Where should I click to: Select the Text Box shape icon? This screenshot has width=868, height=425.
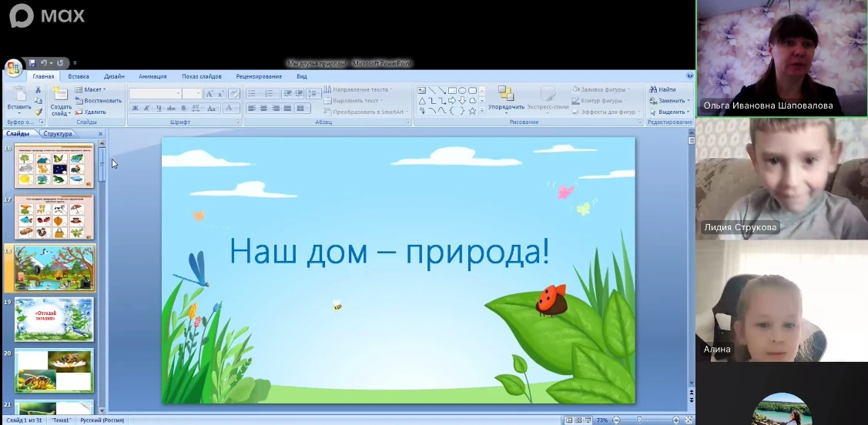pyautogui.click(x=422, y=90)
